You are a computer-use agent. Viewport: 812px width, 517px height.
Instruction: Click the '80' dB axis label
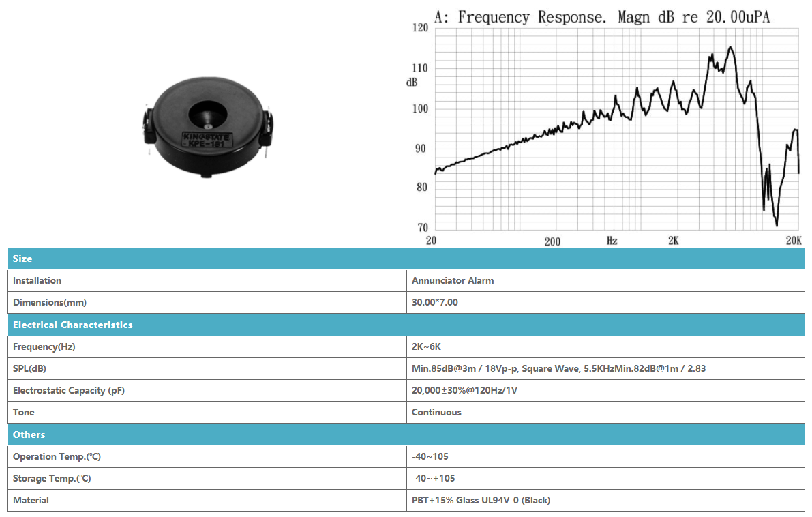click(422, 187)
